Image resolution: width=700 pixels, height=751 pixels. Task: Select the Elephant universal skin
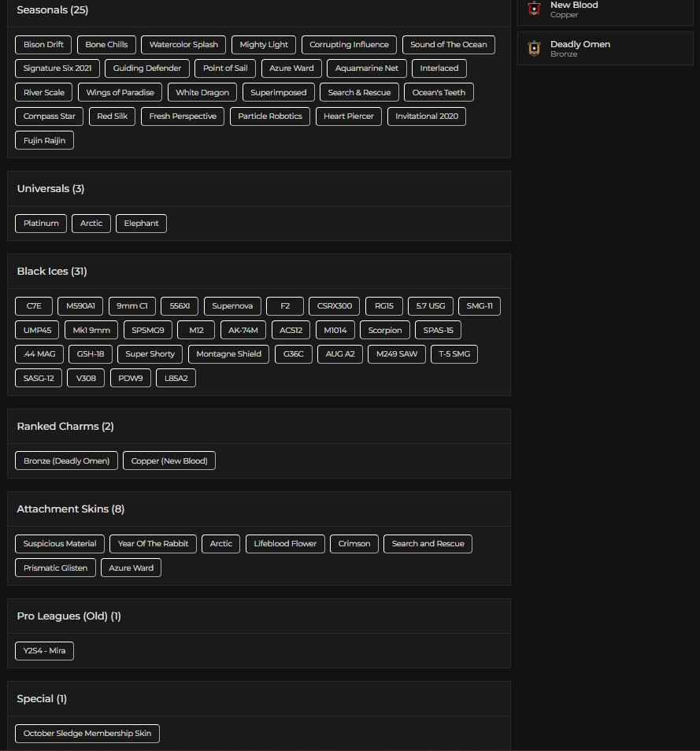141,223
